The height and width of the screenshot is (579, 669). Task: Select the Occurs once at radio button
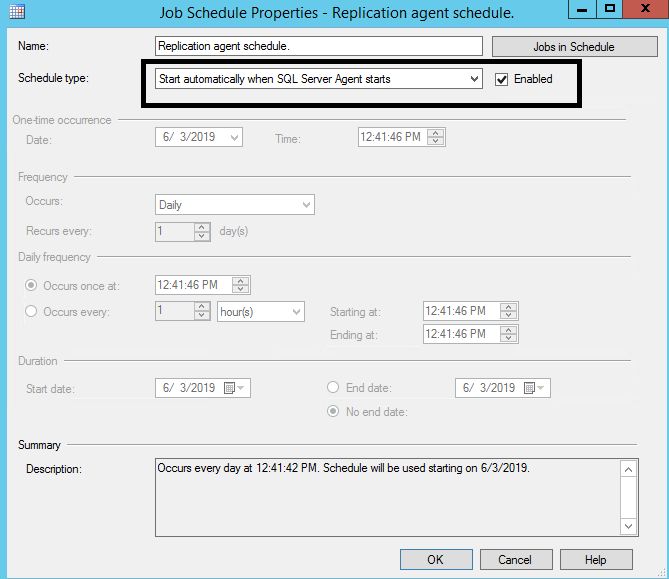(x=31, y=285)
